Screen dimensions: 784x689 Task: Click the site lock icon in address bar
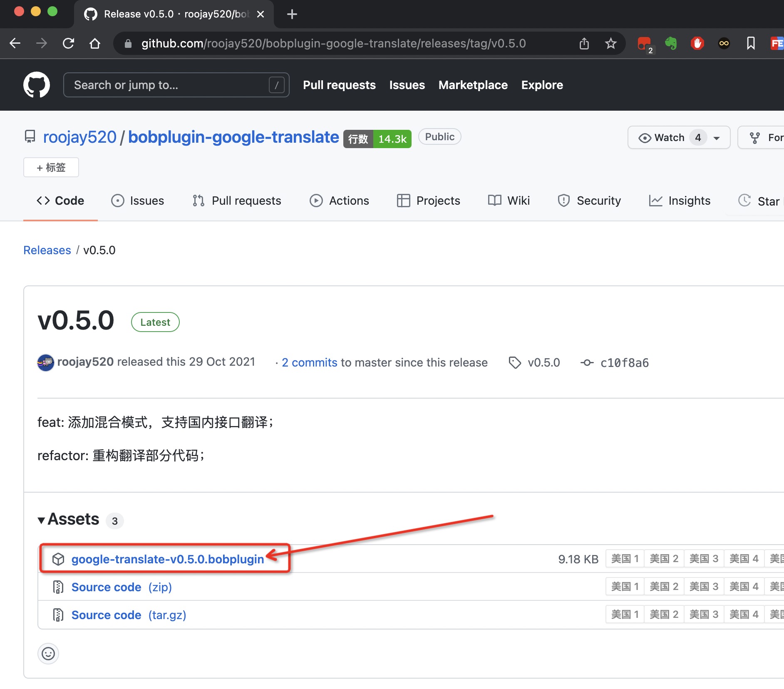click(128, 43)
